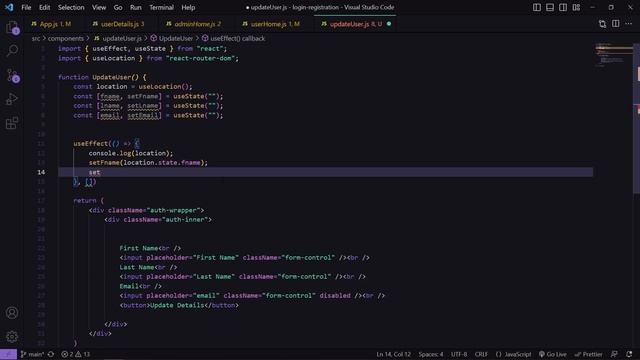Open the Source Control view
Viewport: 640px width, 360px height.
12,76
